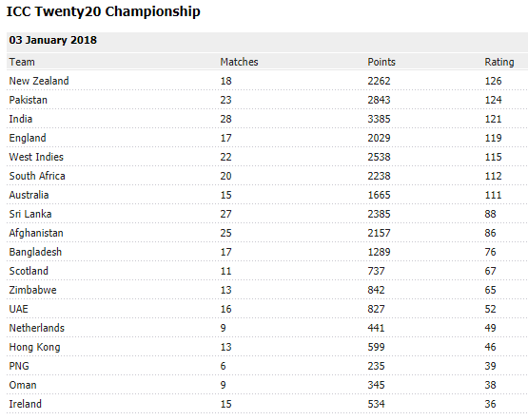This screenshot has width=528, height=420.
Task: Select Ireland team at the bottom
Action: pyautogui.click(x=26, y=404)
